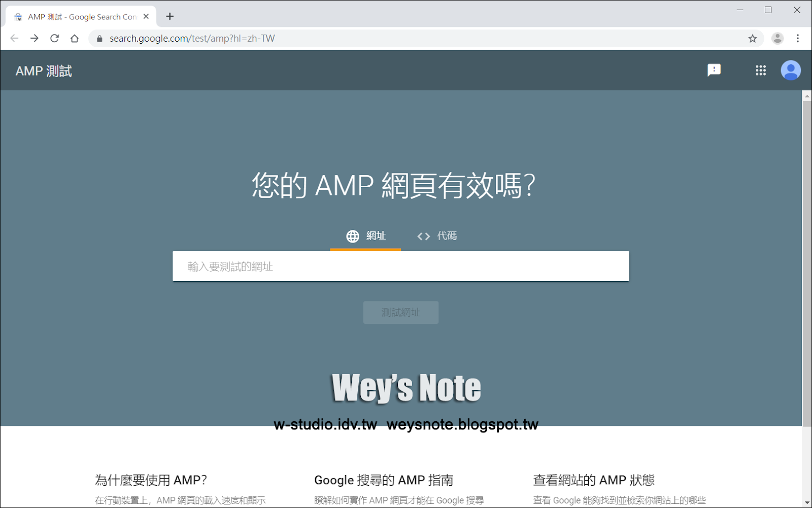Maximize the Chrome window
Viewport: 812px width, 508px height.
click(x=768, y=10)
